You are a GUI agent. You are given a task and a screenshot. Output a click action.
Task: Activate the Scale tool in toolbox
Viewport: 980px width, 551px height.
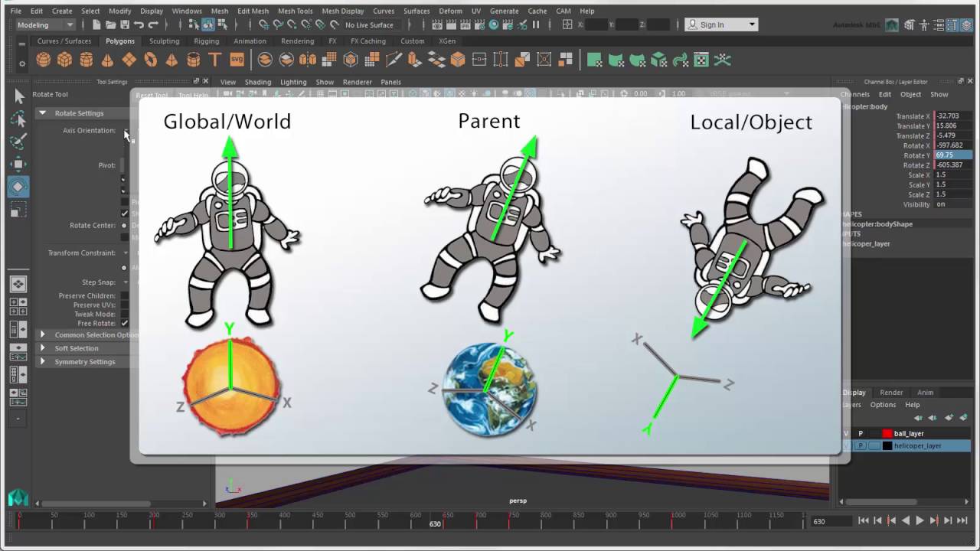[x=19, y=210]
